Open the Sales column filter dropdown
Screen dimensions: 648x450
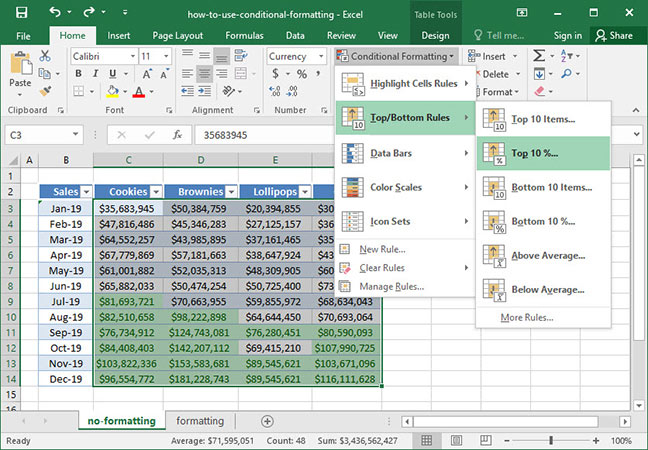[x=86, y=192]
